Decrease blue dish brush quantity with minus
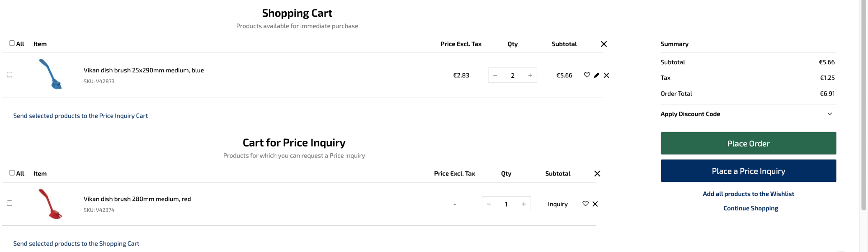The height and width of the screenshot is (252, 868). 495,75
